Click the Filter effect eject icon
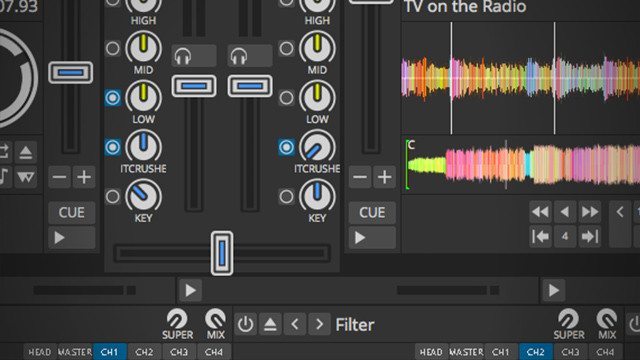This screenshot has height=360, width=640. pos(270,325)
